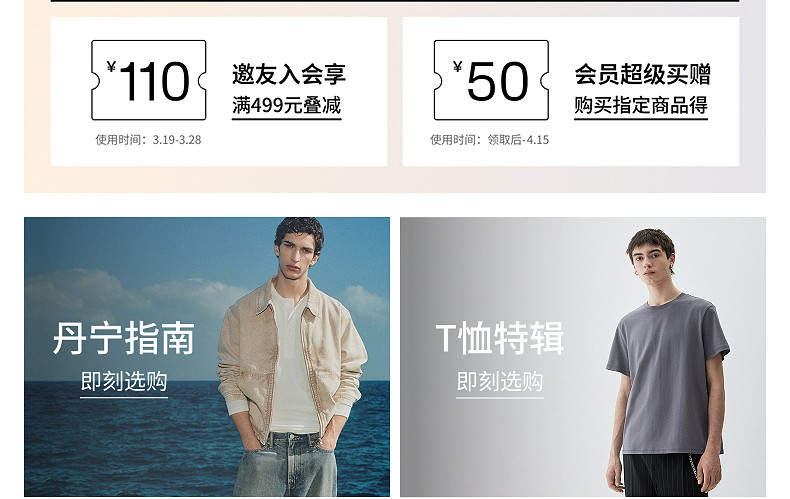Screen dimensions: 790x499
Task: Click 即刻选购 under T恤特辑
Action: [x=500, y=382]
